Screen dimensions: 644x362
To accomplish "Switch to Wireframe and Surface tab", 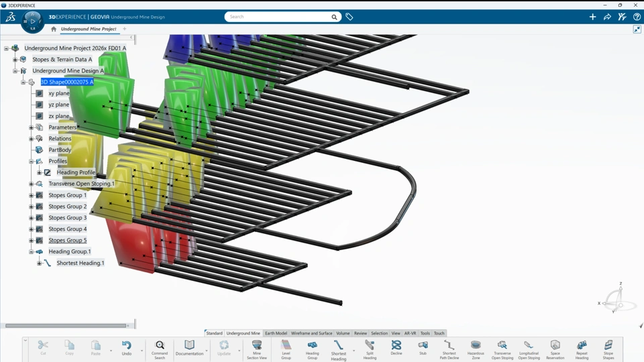I will tap(311, 333).
